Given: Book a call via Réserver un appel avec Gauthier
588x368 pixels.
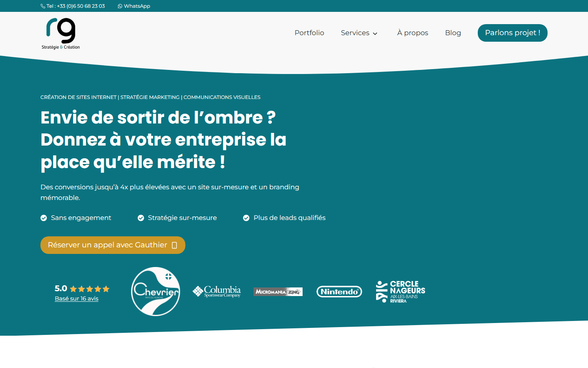Looking at the screenshot, I should click(113, 245).
